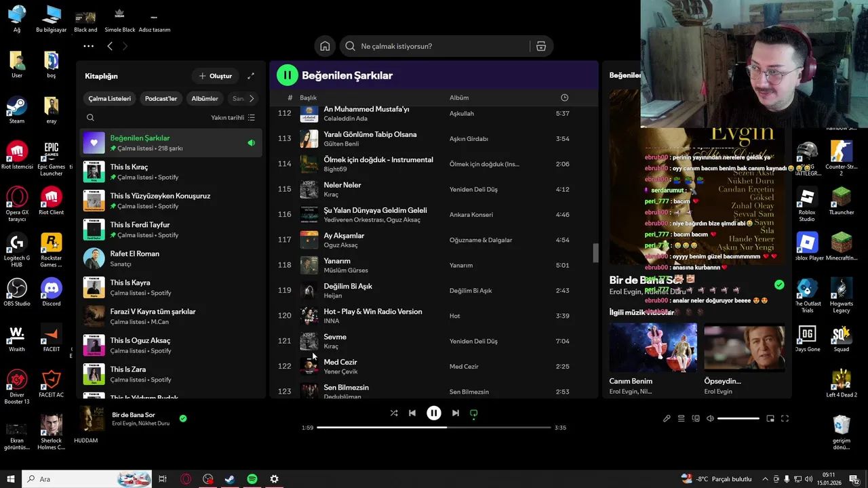Sort by the Başlık column header
The height and width of the screenshot is (488, 868).
(309, 98)
